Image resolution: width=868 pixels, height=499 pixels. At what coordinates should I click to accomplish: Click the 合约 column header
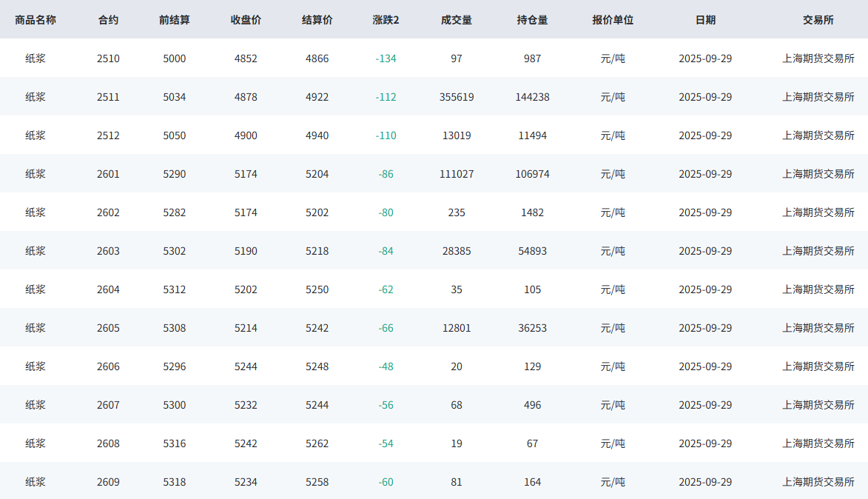[108, 20]
